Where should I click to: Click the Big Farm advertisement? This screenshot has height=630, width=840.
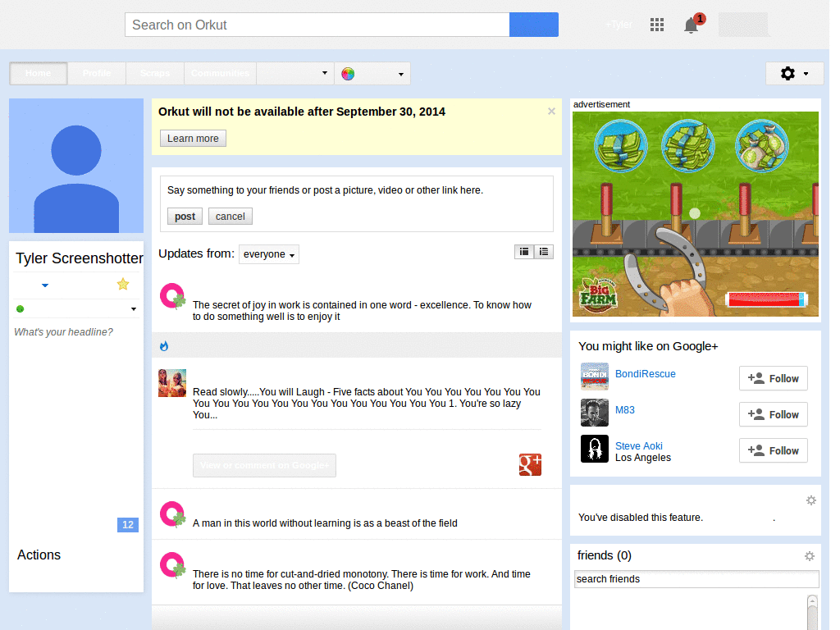(x=696, y=214)
